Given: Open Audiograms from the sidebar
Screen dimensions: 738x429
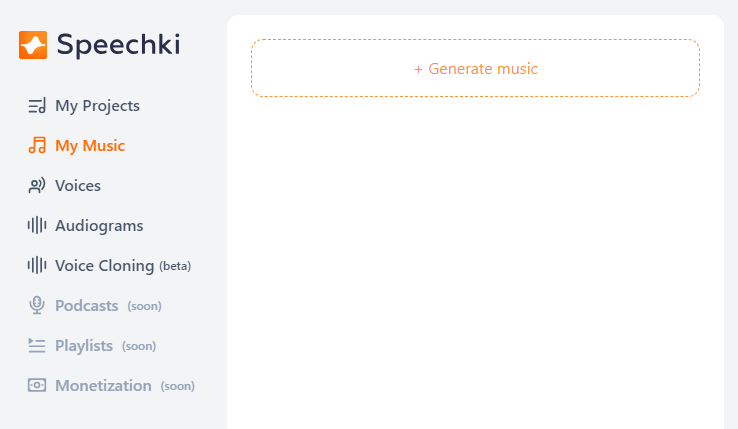Looking at the screenshot, I should click(99, 226).
